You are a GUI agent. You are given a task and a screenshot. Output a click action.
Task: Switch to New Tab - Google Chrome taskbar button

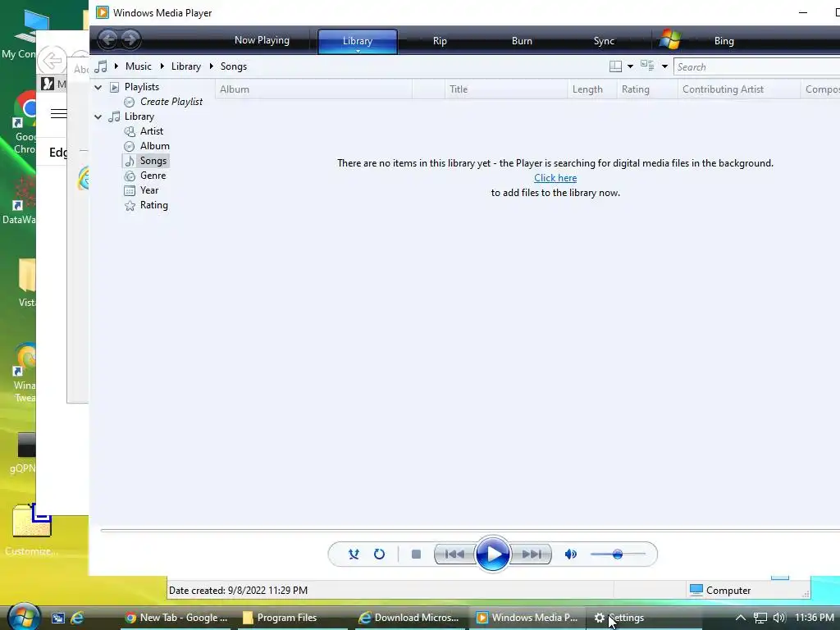[x=176, y=618]
